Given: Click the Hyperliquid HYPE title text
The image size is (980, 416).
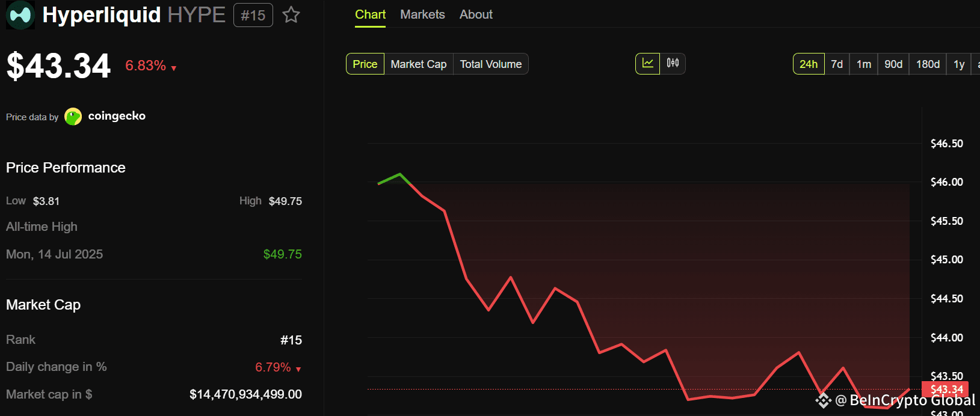Looking at the screenshot, I should 134,14.
